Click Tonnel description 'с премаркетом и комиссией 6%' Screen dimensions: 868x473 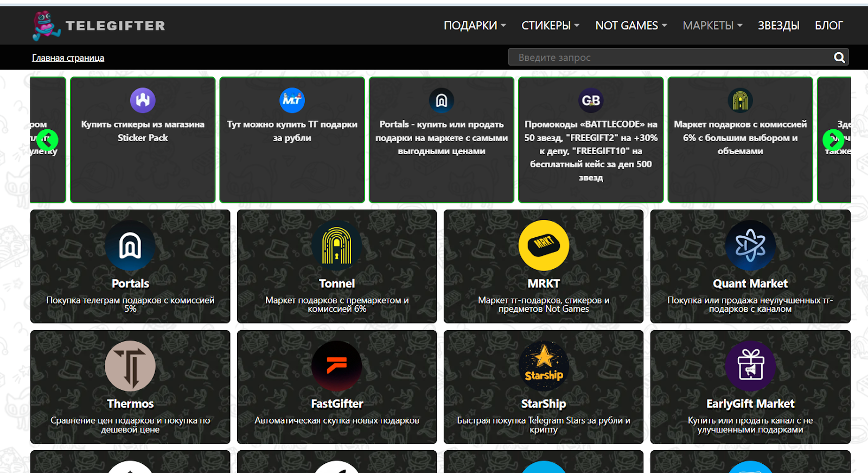point(337,304)
